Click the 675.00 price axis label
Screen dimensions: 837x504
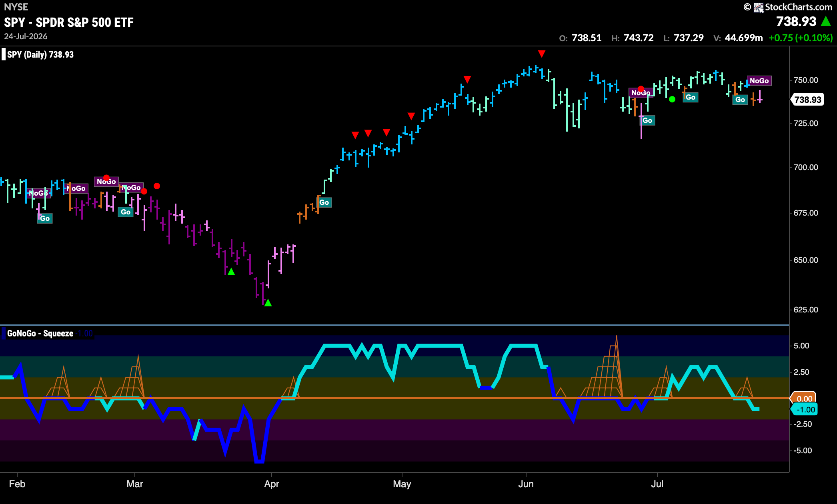[806, 213]
